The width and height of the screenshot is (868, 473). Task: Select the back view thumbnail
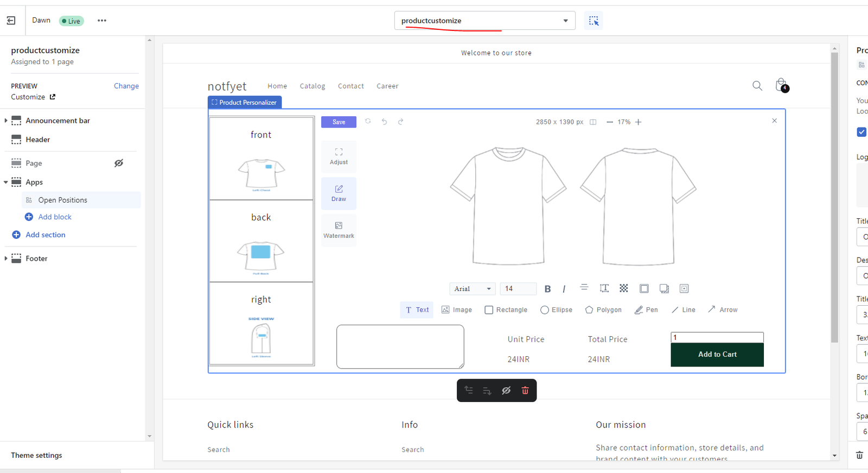coord(261,241)
